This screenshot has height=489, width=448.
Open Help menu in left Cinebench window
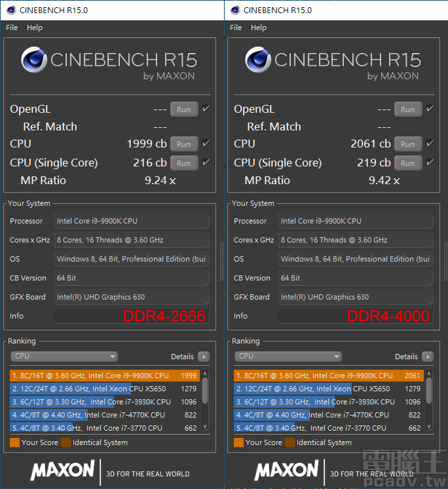[x=35, y=28]
